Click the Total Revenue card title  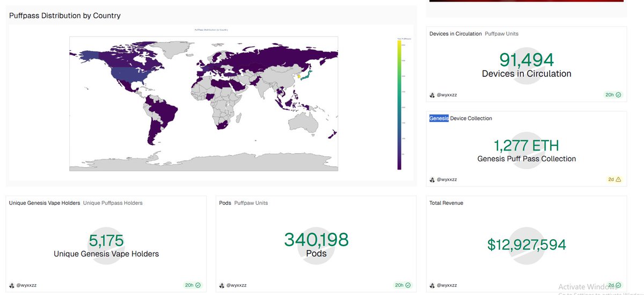(x=446, y=203)
